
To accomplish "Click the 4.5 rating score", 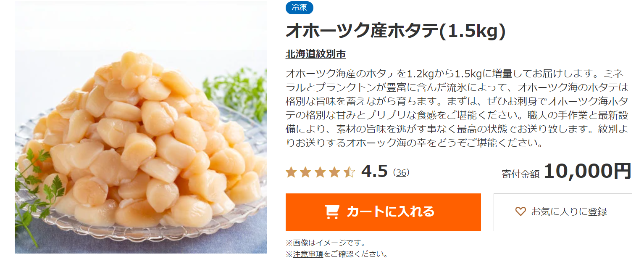I will 374,172.
